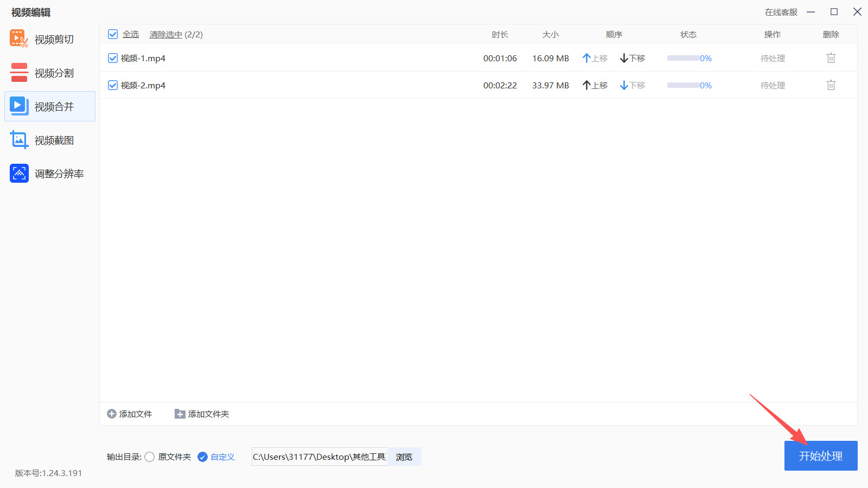Click the version number 1.24.3.191 text
The width and height of the screenshot is (868, 488).
coord(62,473)
